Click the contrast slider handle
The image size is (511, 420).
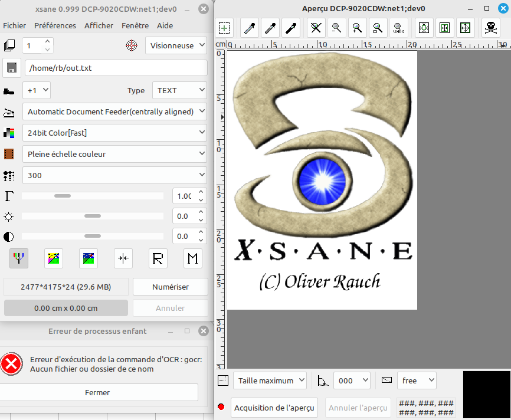coord(93,236)
